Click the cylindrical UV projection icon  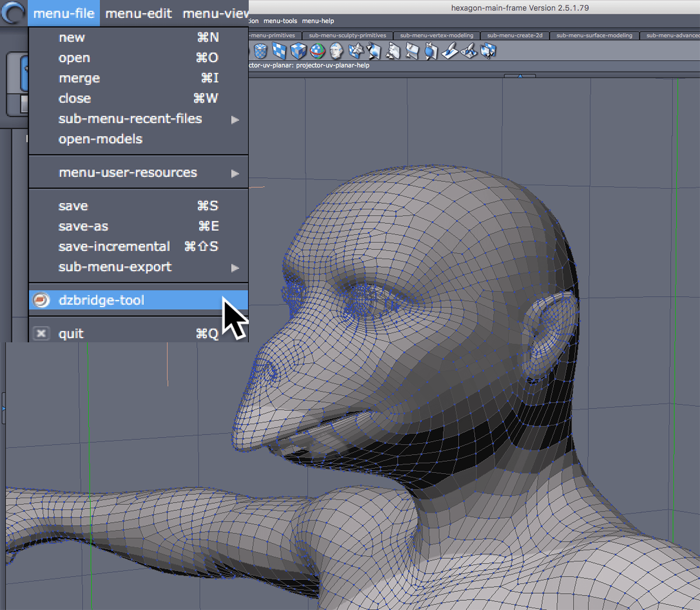point(260,51)
